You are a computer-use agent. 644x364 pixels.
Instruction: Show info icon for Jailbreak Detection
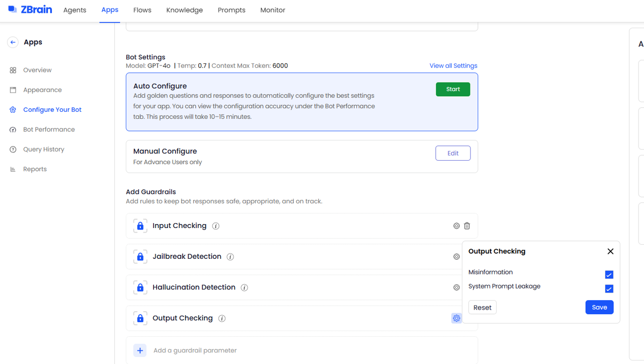230,257
